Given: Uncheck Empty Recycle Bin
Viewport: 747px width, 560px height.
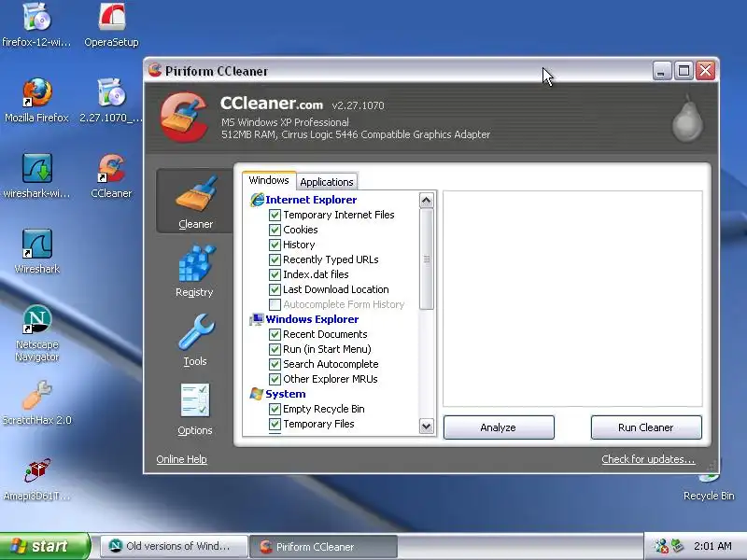Looking at the screenshot, I should (275, 409).
